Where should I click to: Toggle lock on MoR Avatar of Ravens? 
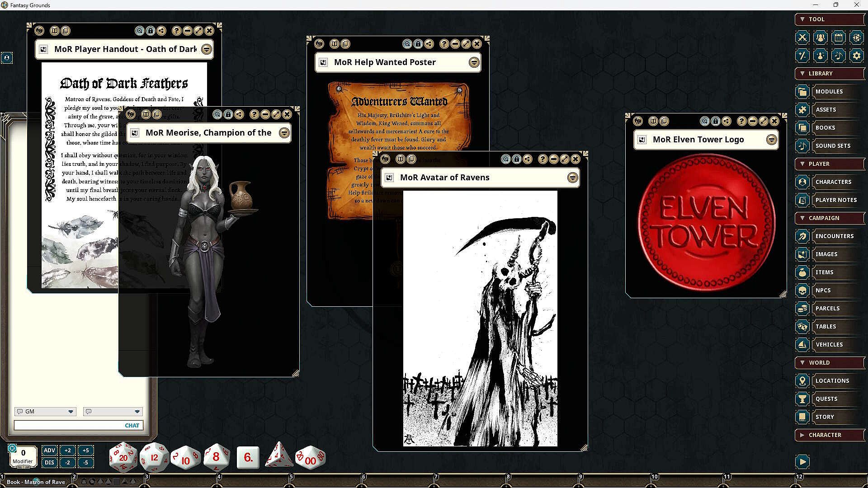tap(516, 159)
